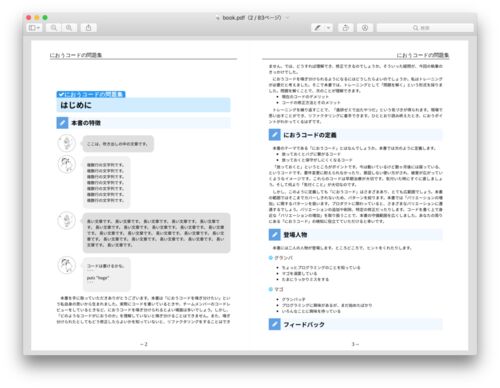Click the はじめに chapter heading
The height and width of the screenshot is (388, 500).
(x=76, y=105)
